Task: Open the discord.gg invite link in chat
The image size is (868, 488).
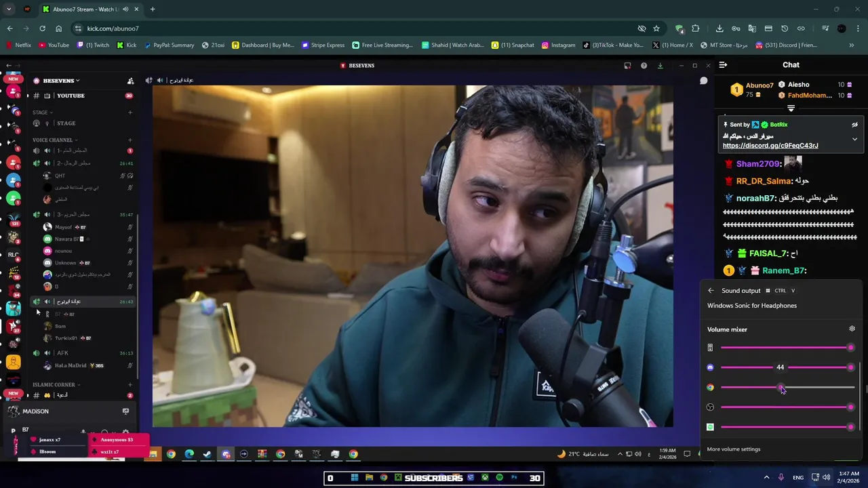Action: (770, 146)
